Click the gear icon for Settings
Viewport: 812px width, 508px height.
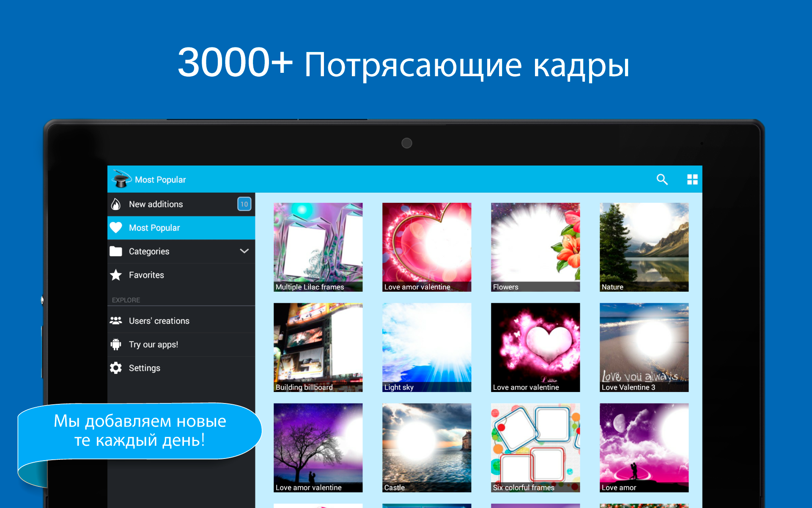pyautogui.click(x=116, y=368)
